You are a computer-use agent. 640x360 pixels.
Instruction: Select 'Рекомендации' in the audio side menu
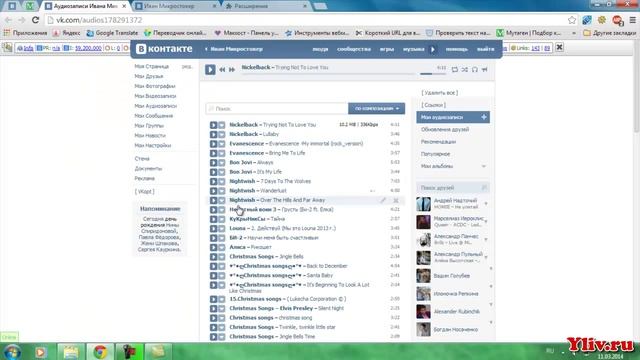(x=438, y=142)
